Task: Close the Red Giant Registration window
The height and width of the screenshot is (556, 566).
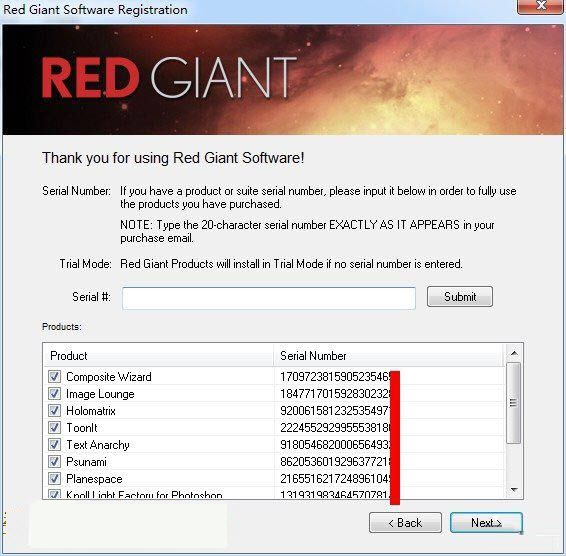Action: (x=540, y=6)
